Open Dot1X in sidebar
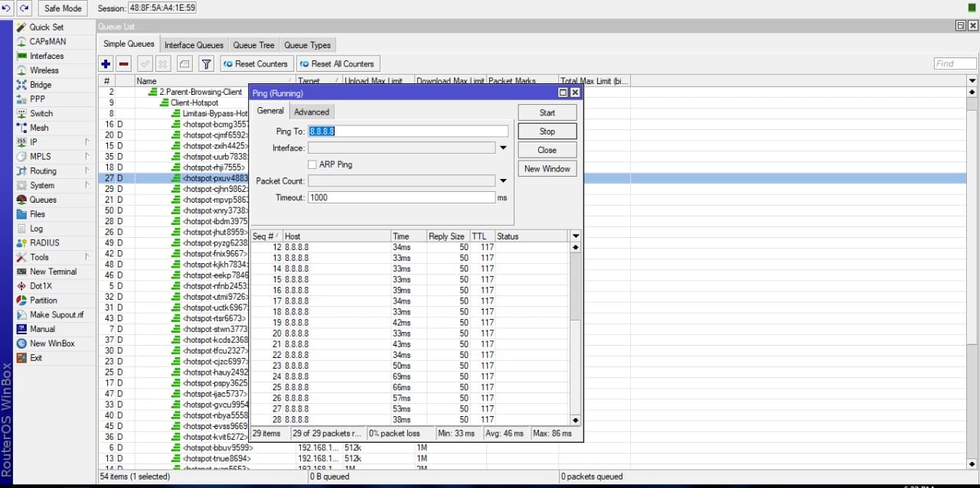The height and width of the screenshot is (488, 980). pos(41,286)
